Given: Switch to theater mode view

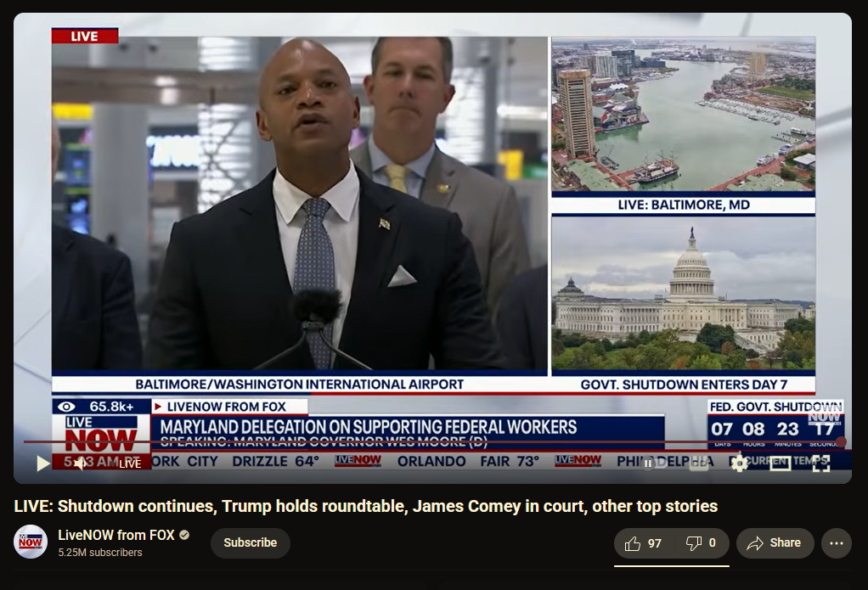Looking at the screenshot, I should [x=780, y=464].
